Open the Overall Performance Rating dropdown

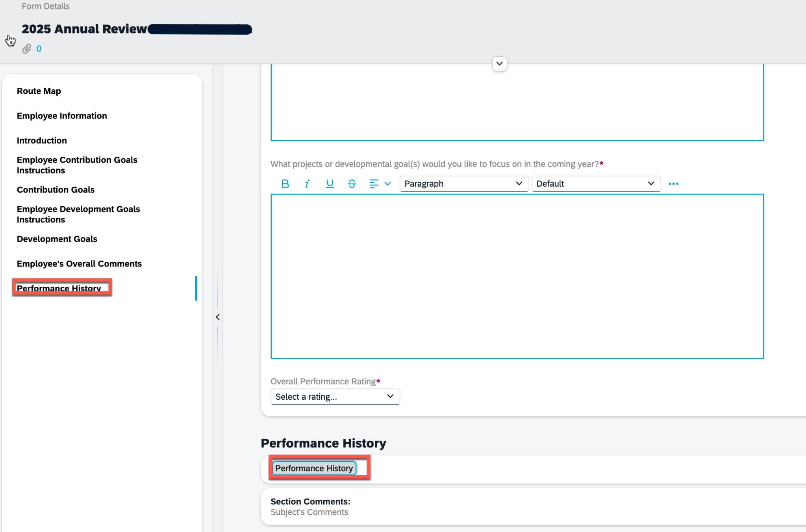click(334, 397)
